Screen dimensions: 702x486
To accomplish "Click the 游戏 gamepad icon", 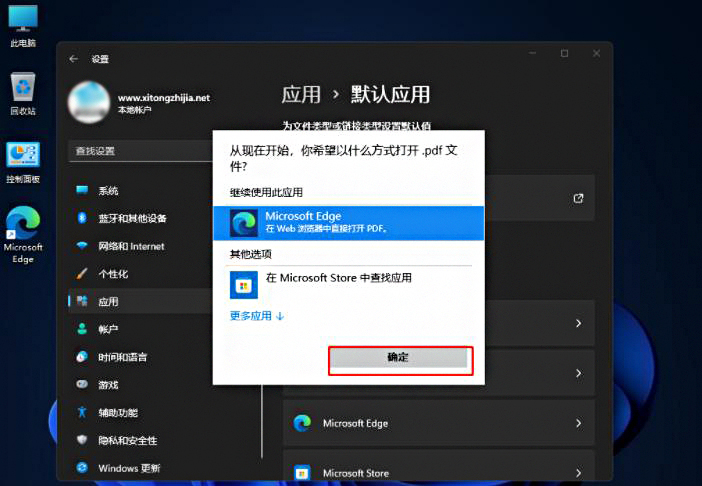I will coord(82,384).
